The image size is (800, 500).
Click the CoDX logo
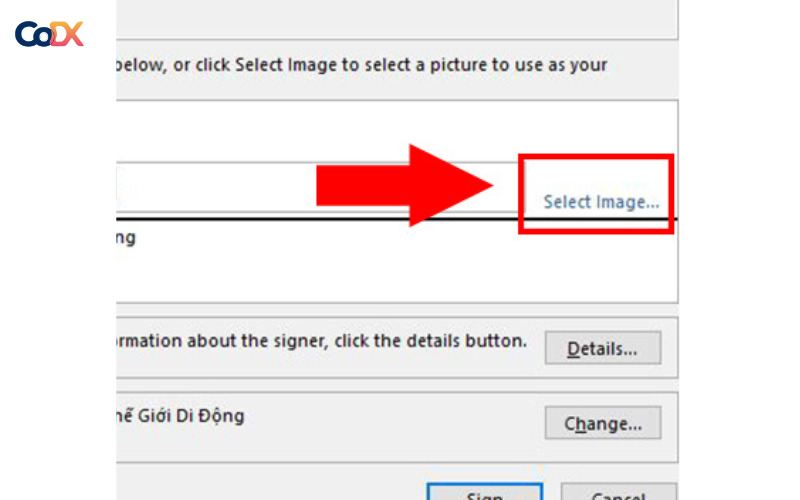(49, 34)
